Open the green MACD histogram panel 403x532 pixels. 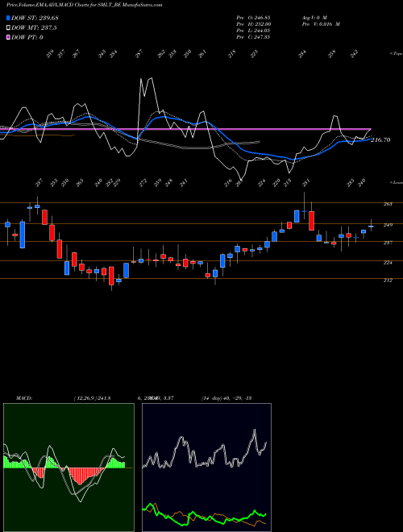tap(69, 468)
